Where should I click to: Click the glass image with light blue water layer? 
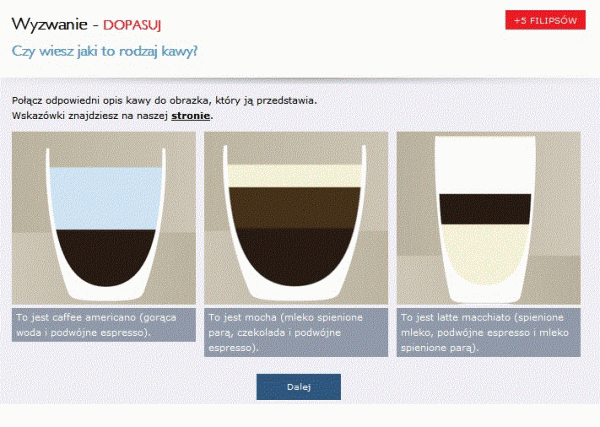point(104,218)
